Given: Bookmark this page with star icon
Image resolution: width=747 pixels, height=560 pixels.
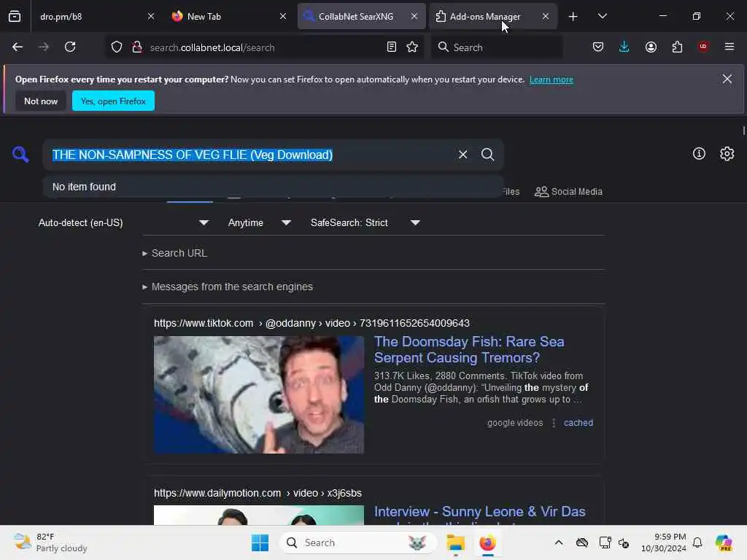Looking at the screenshot, I should pyautogui.click(x=413, y=47).
